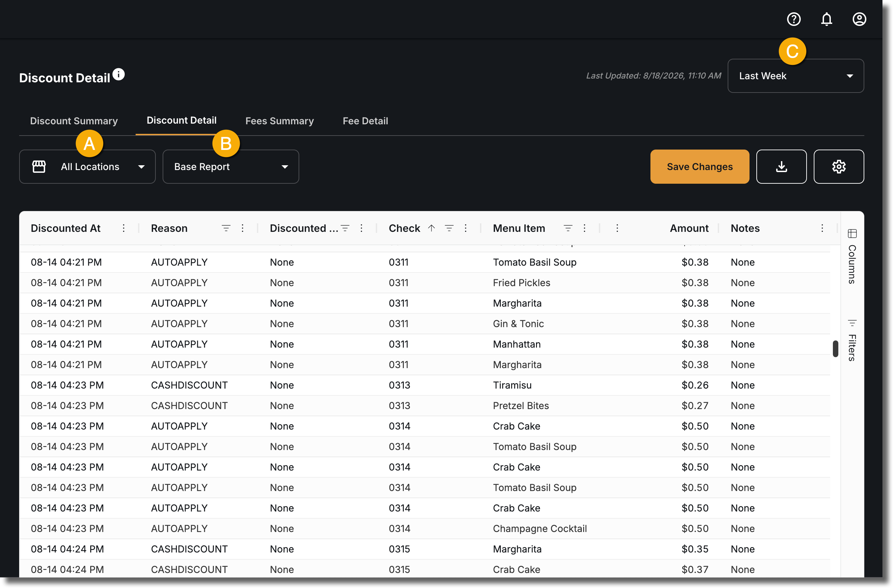
Task: Open the settings gear button
Action: 839,167
